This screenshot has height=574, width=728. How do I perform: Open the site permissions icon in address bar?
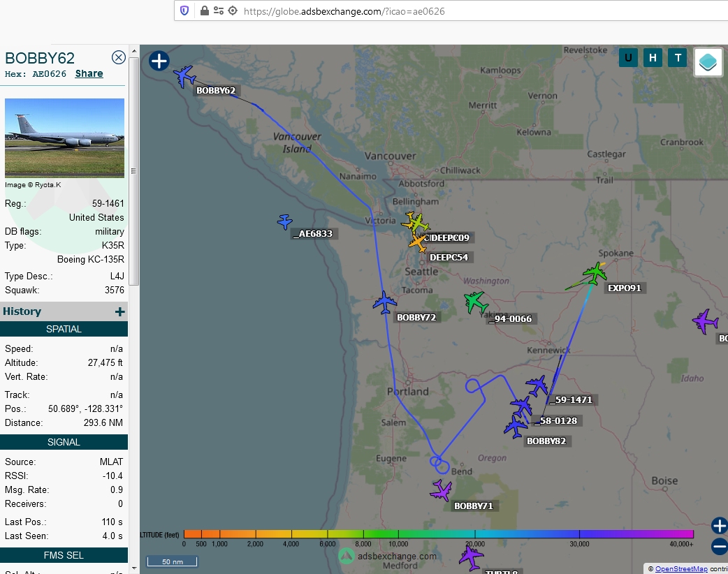point(218,10)
